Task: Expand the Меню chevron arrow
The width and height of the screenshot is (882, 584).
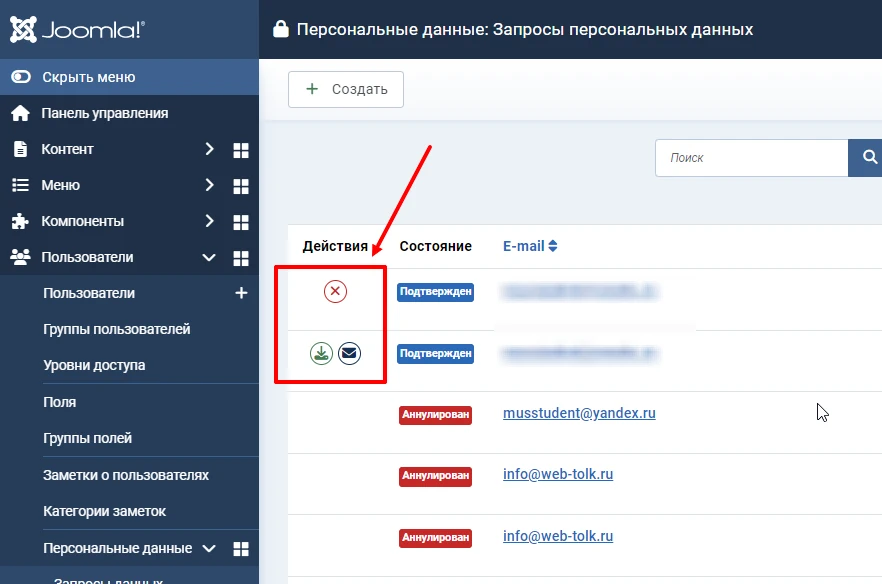Action: (209, 185)
